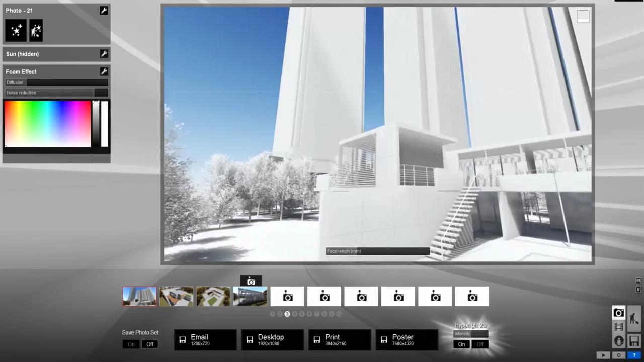Adjust the Noise reduction slider
Viewport: 644px width, 362px height.
coord(56,93)
